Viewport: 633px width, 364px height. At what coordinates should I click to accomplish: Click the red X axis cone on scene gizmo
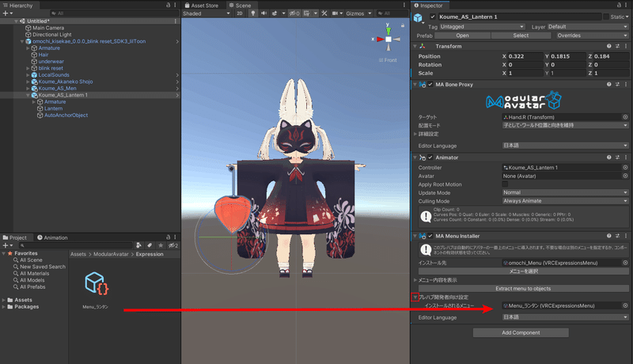[380, 39]
